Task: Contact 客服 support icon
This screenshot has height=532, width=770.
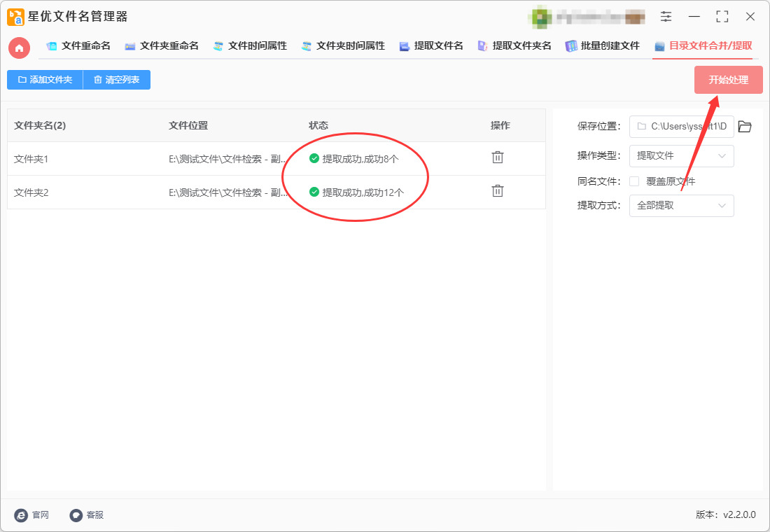Action: point(76,514)
